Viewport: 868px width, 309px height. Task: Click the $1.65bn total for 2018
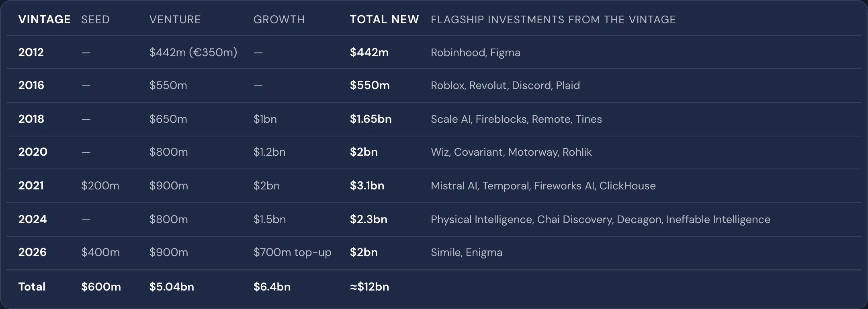371,119
